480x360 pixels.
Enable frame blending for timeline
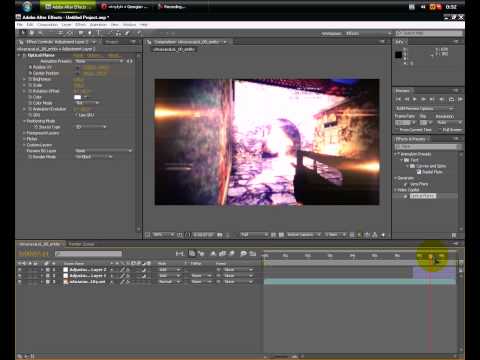click(222, 254)
